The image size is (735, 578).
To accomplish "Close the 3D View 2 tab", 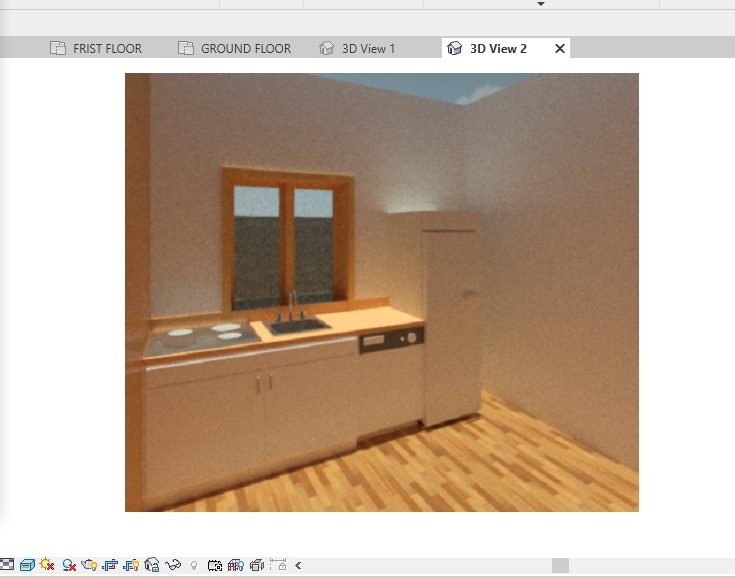I will [x=560, y=48].
